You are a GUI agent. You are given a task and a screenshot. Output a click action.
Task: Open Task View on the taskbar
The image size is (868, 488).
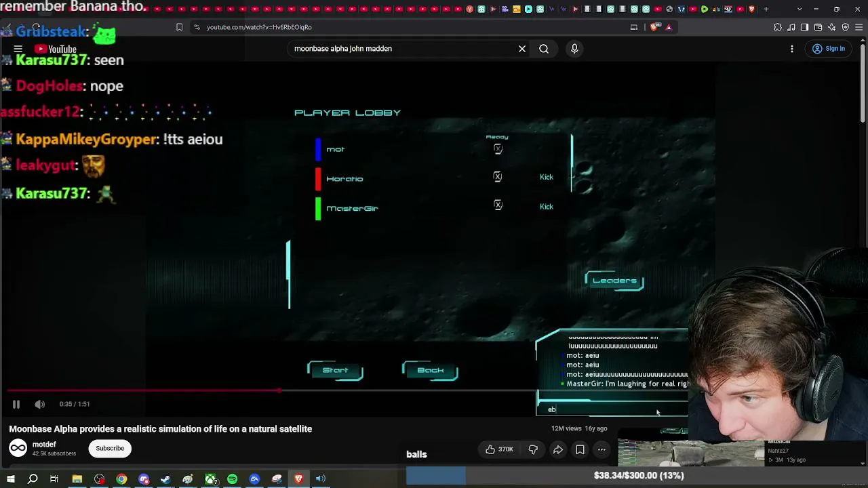coord(54,479)
